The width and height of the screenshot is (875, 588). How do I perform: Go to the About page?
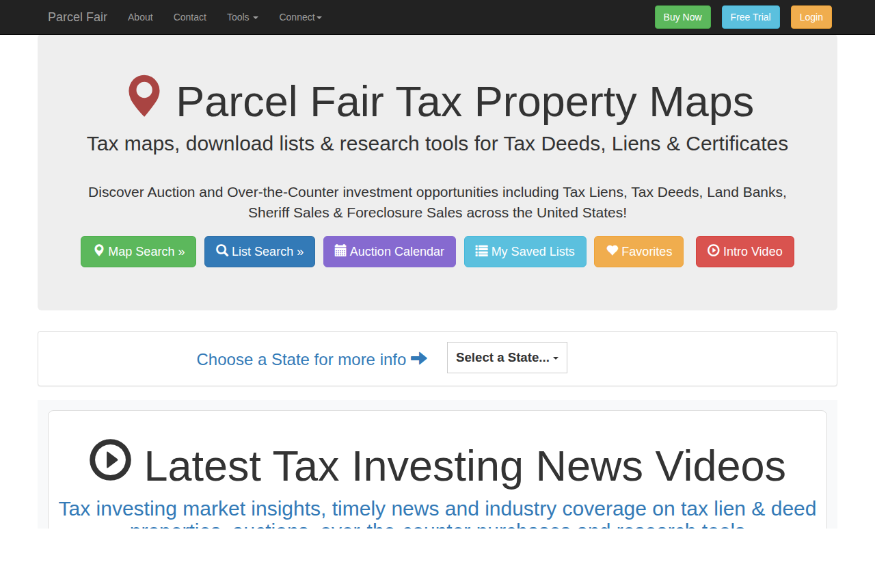pyautogui.click(x=140, y=17)
